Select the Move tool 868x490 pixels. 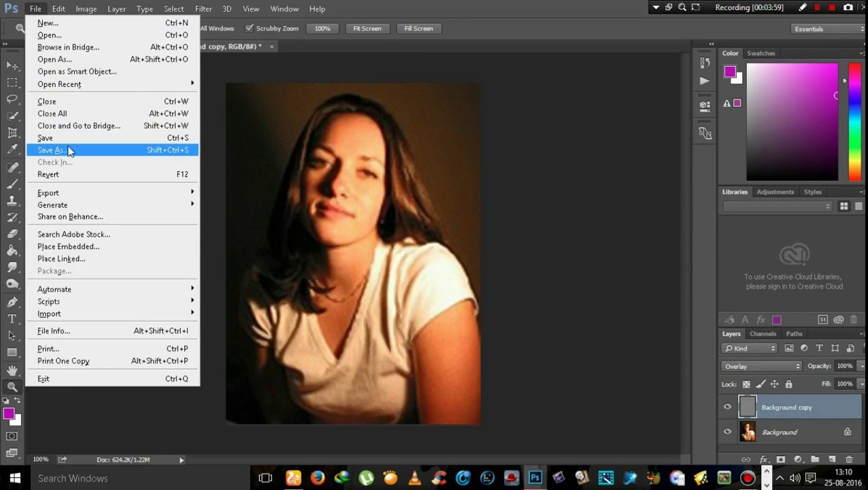click(12, 65)
